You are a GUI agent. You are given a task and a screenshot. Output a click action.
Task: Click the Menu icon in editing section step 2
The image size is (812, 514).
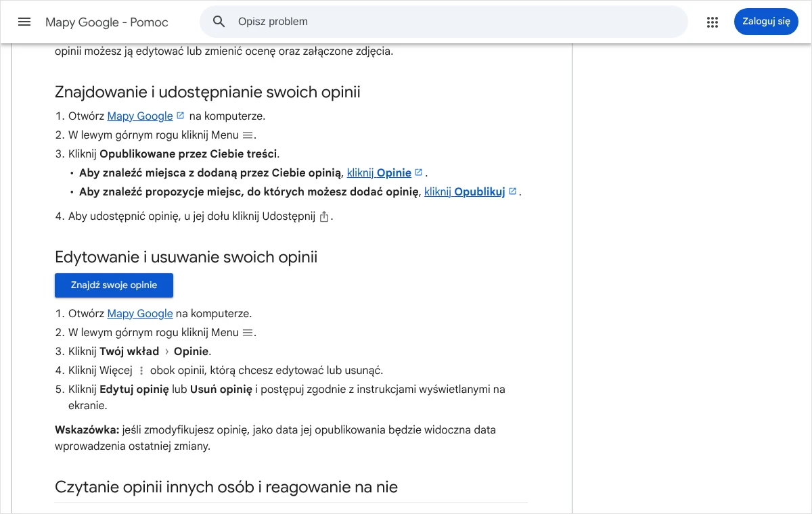[248, 333]
